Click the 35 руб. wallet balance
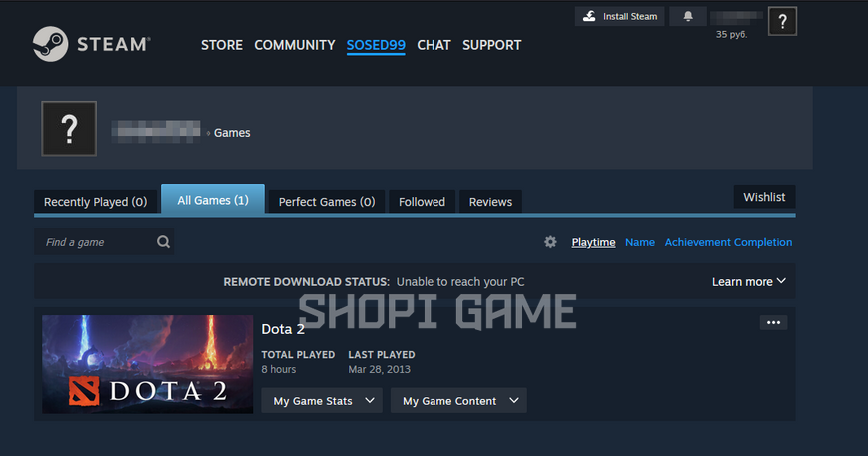The height and width of the screenshot is (456, 868). pos(731,34)
